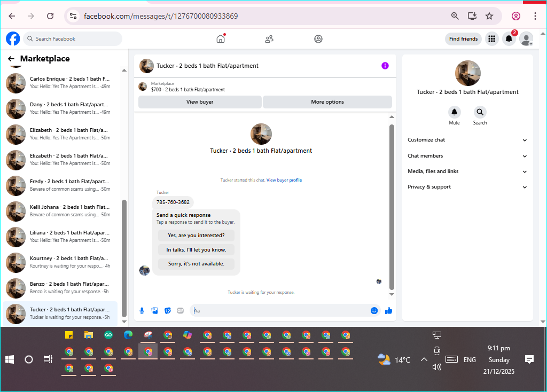Send 'In talks. I'll let you know.' response
This screenshot has width=547, height=392.
point(196,250)
